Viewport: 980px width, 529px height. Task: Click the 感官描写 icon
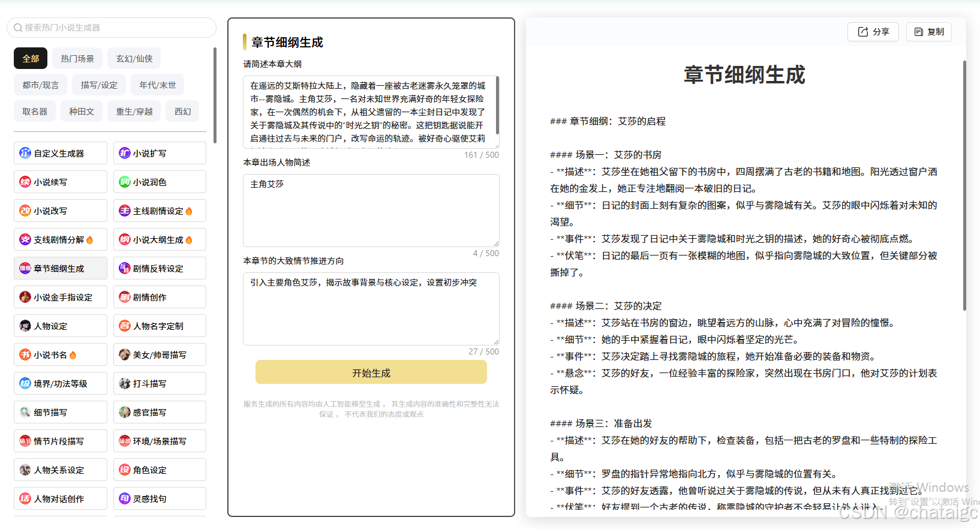125,412
